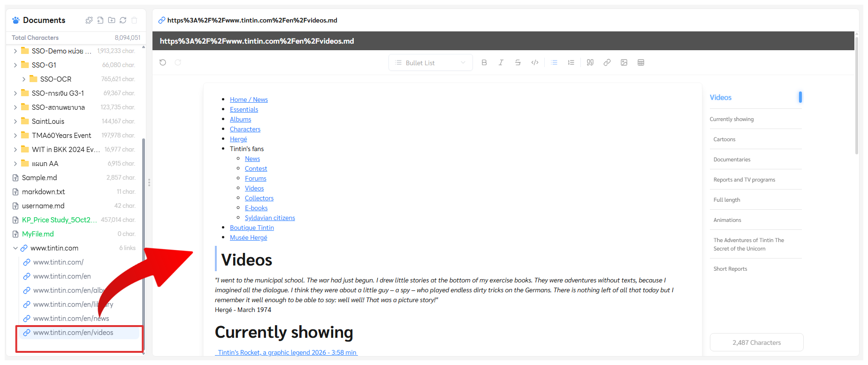Expand the TMA60Years Event folder chevron
Viewport: 868px width, 365px height.
coord(15,136)
